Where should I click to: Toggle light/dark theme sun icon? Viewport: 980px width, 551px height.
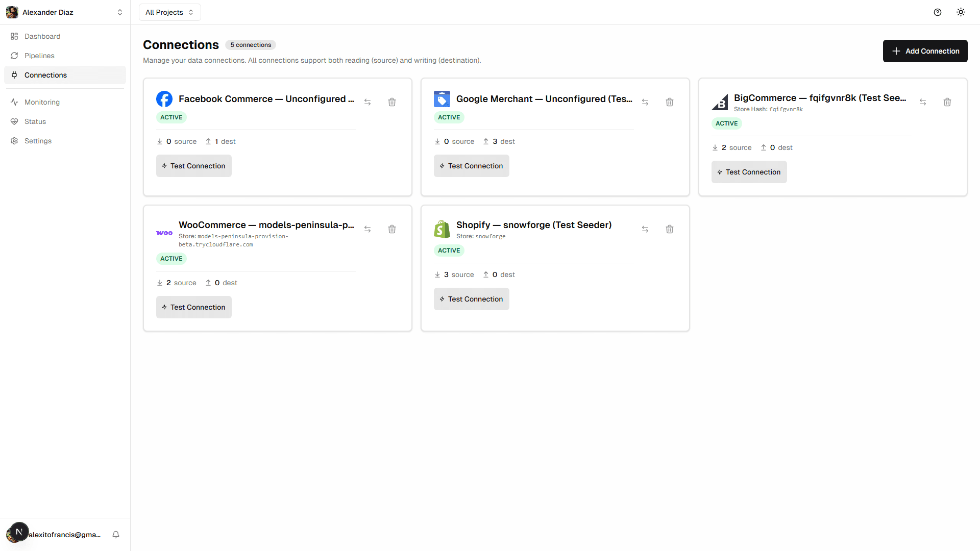click(x=961, y=12)
